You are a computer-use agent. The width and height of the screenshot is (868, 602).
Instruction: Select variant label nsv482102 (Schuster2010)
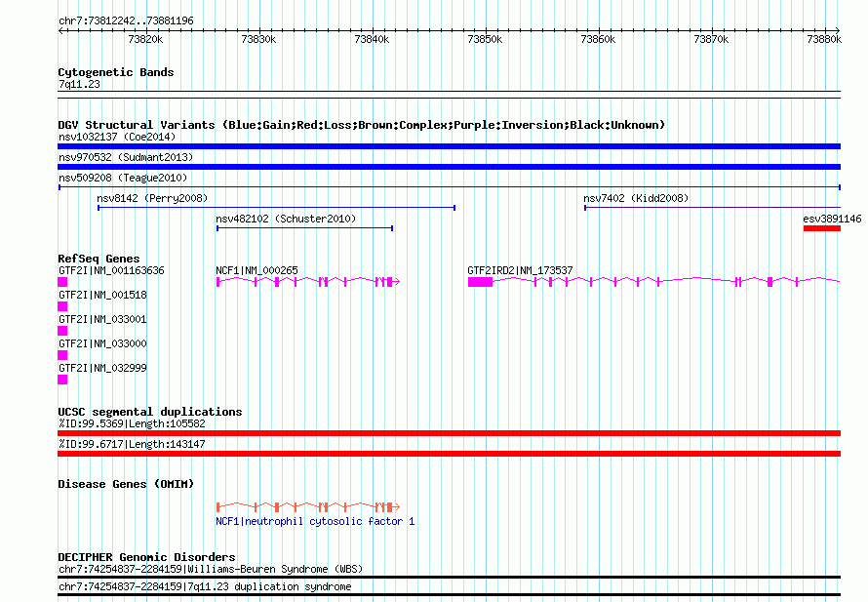pos(286,219)
